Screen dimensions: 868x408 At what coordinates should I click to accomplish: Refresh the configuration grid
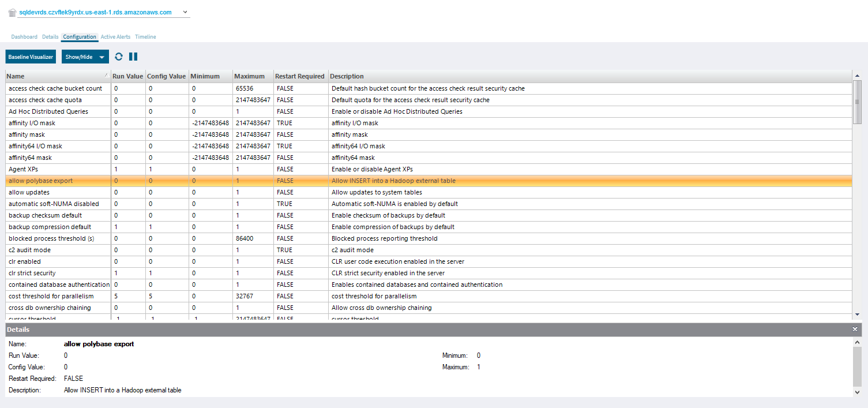click(119, 57)
